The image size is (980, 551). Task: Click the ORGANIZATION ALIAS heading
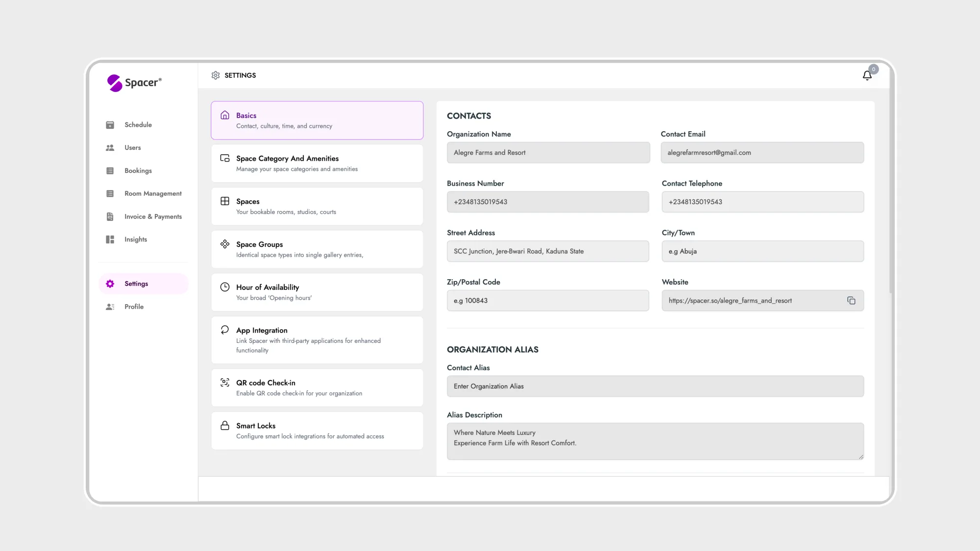(492, 350)
